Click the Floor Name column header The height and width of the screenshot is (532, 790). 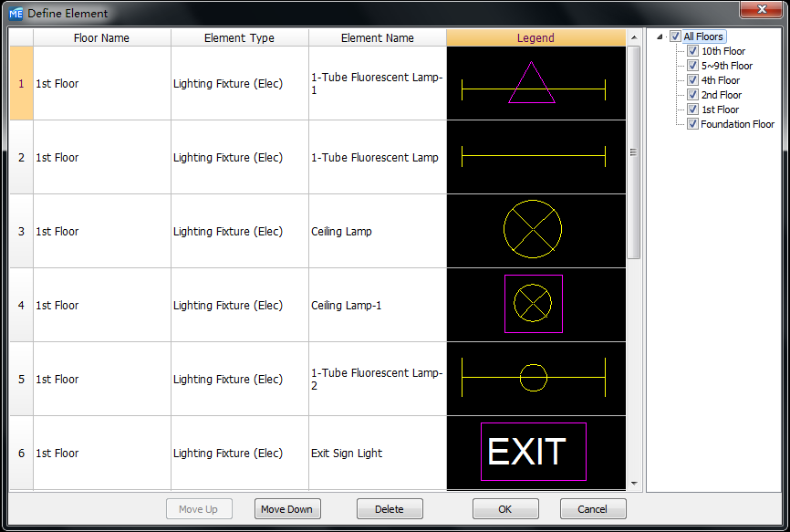tap(101, 38)
